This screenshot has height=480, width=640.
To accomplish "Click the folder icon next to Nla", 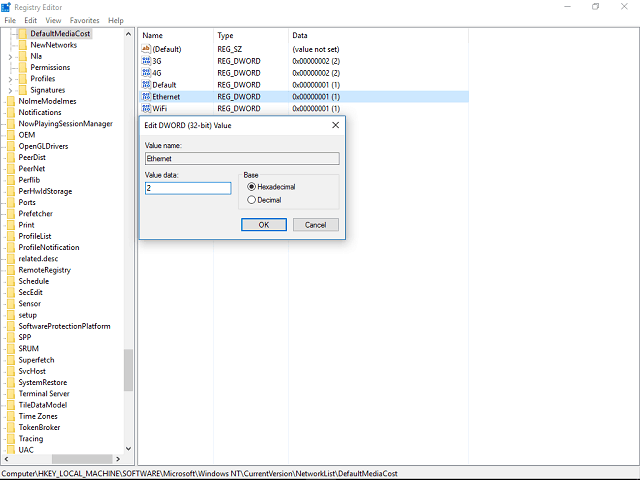I will 23,56.
